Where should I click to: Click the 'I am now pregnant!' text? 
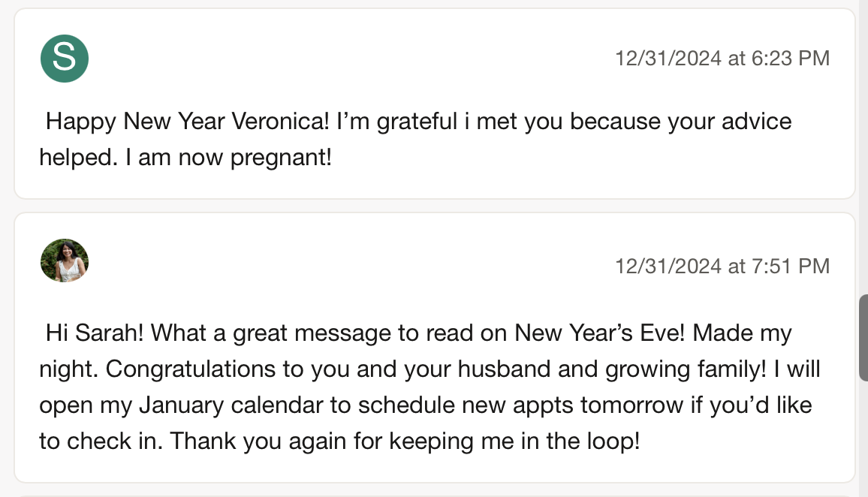(x=228, y=158)
